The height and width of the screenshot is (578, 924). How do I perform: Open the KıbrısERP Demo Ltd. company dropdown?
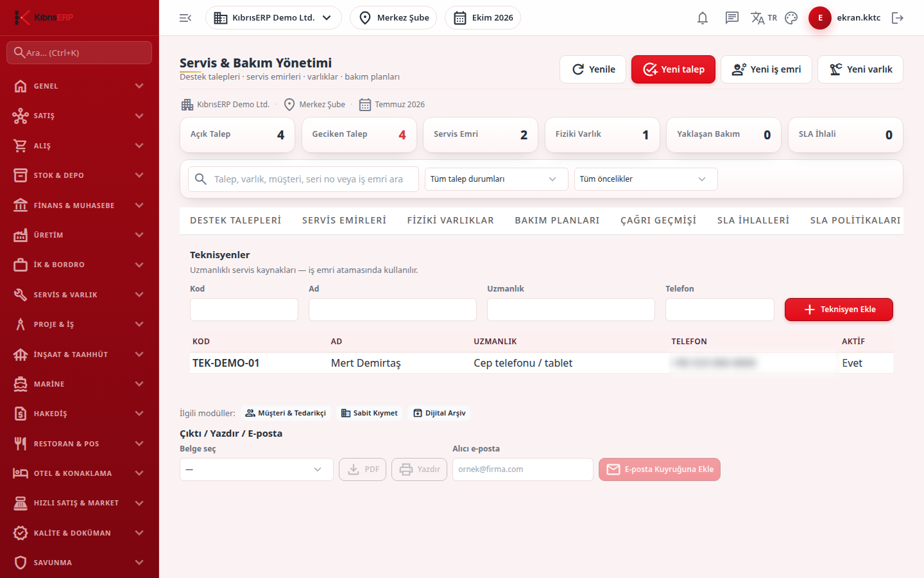pos(273,18)
